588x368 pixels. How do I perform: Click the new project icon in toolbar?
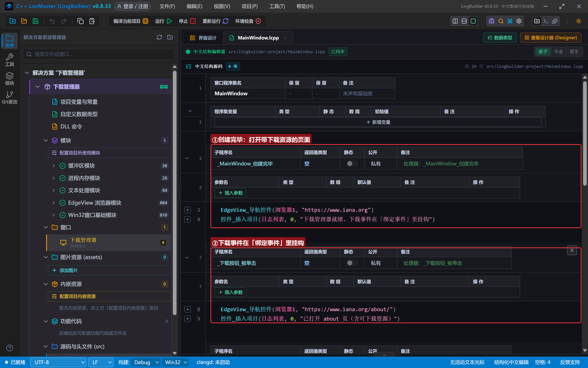[13, 21]
